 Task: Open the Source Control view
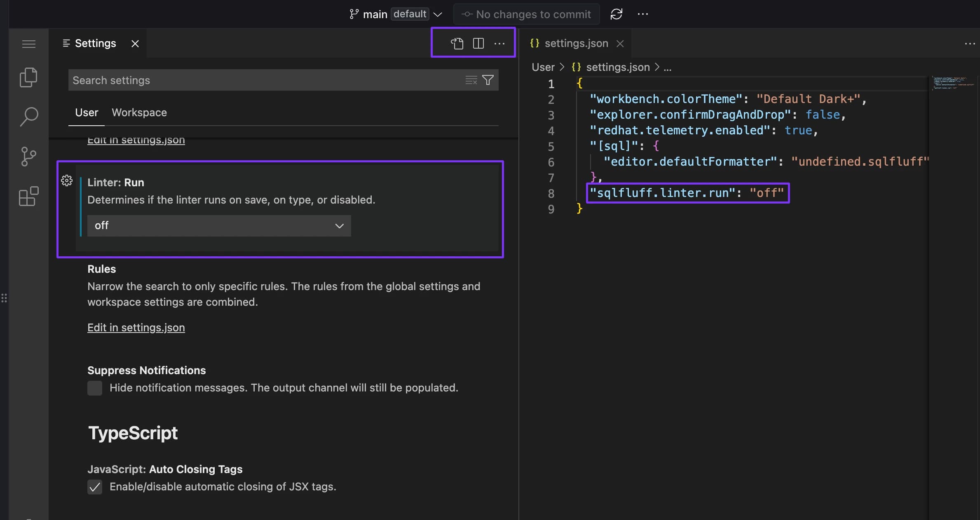28,157
